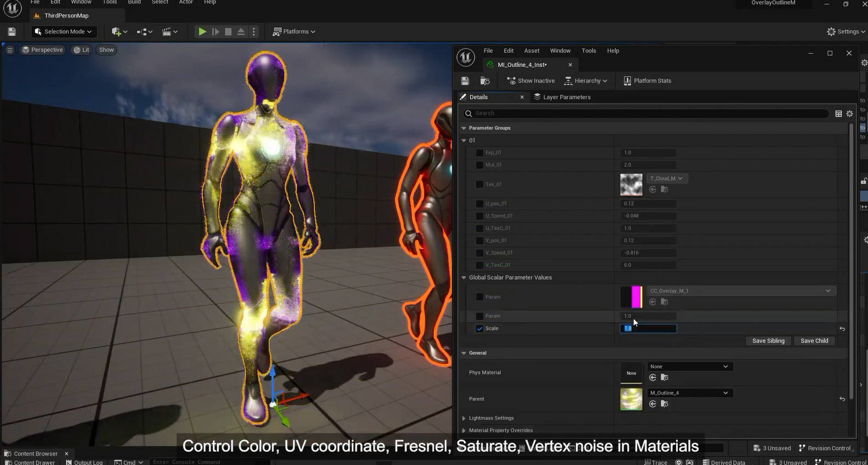The width and height of the screenshot is (868, 465).
Task: Click the Browse to asset icon
Action: pos(485,81)
